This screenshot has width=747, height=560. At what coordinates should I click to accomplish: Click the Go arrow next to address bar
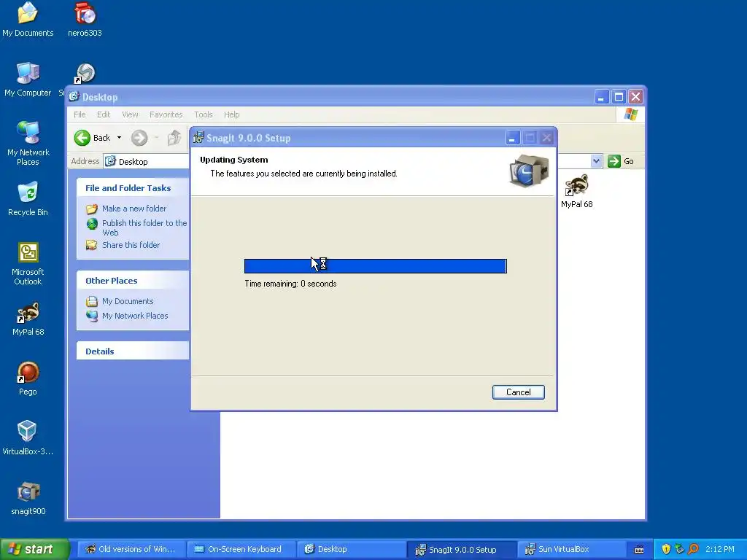[x=614, y=161]
